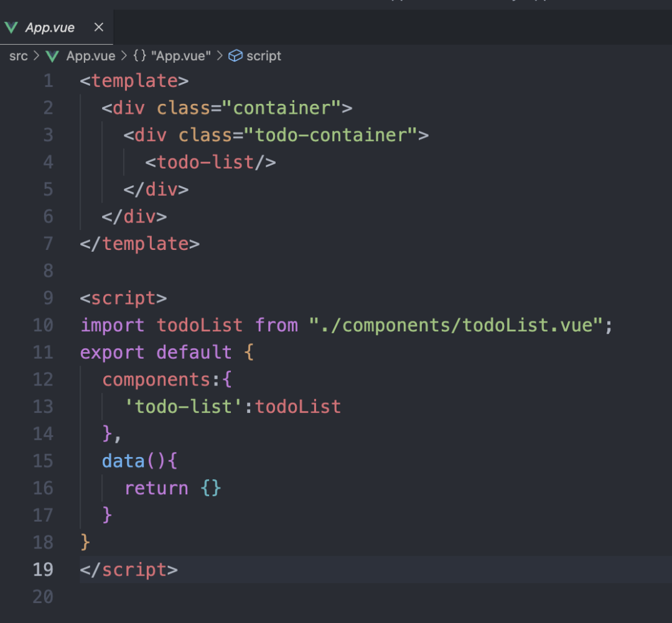Click the import keyword on line 10
The image size is (672, 623).
112,325
